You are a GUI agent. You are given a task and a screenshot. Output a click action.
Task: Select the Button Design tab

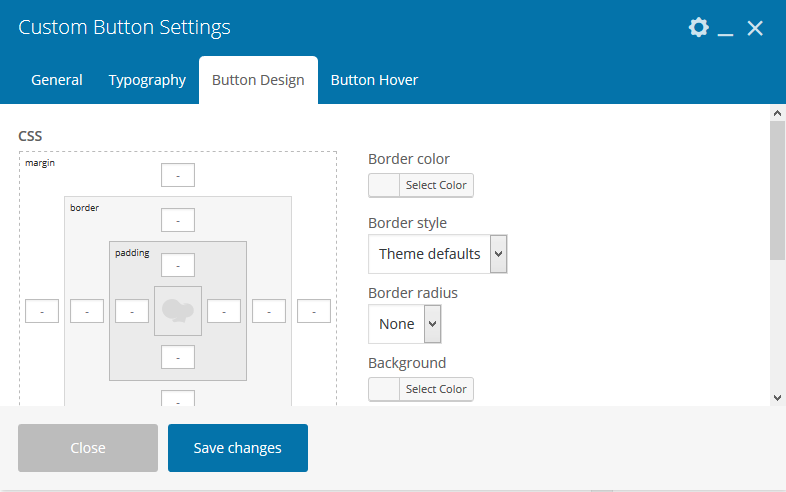(258, 80)
